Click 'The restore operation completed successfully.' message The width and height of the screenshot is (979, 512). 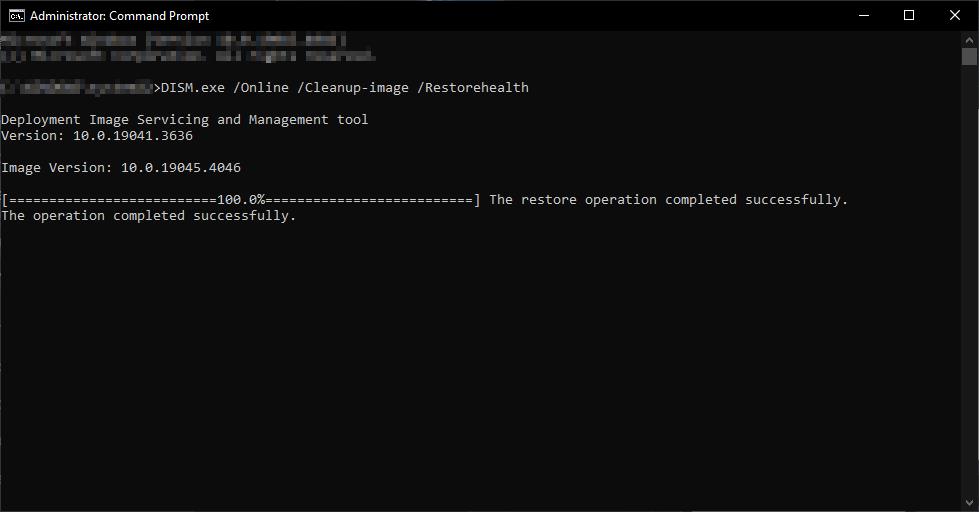click(668, 200)
